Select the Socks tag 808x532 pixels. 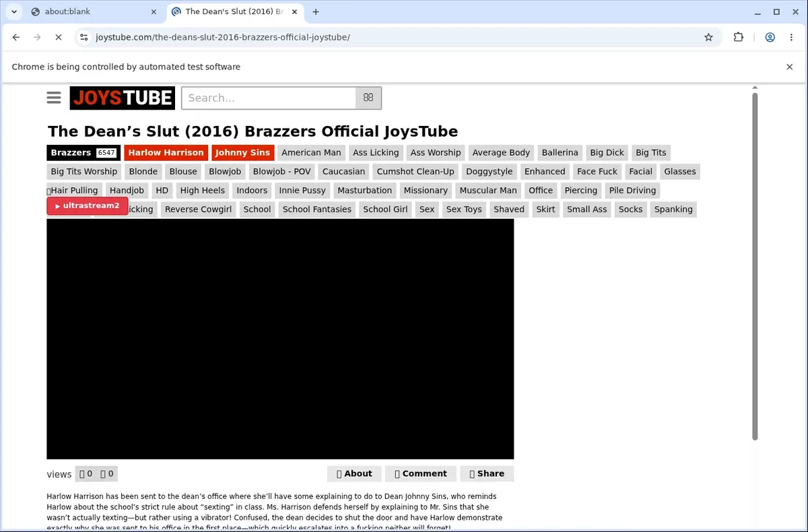(x=631, y=209)
